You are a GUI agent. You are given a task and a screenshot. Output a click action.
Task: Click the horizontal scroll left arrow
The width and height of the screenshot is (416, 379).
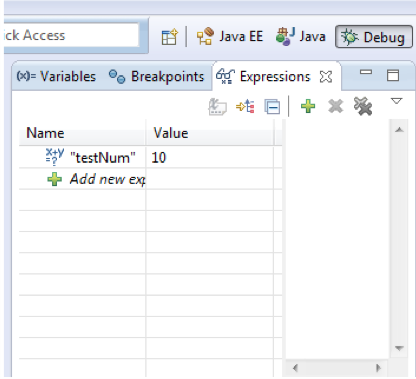click(295, 368)
